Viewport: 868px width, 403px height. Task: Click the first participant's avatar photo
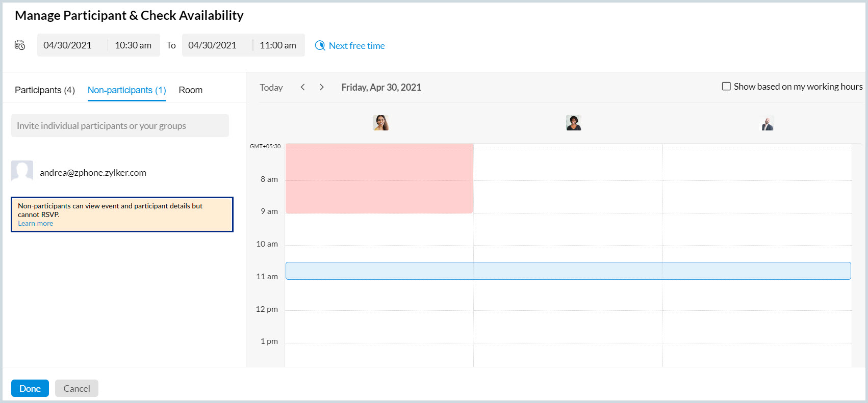pos(381,123)
